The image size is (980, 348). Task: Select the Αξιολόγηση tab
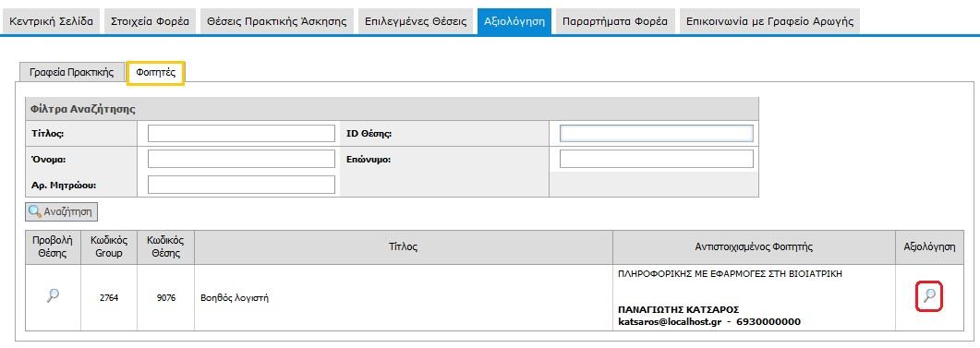pos(514,21)
